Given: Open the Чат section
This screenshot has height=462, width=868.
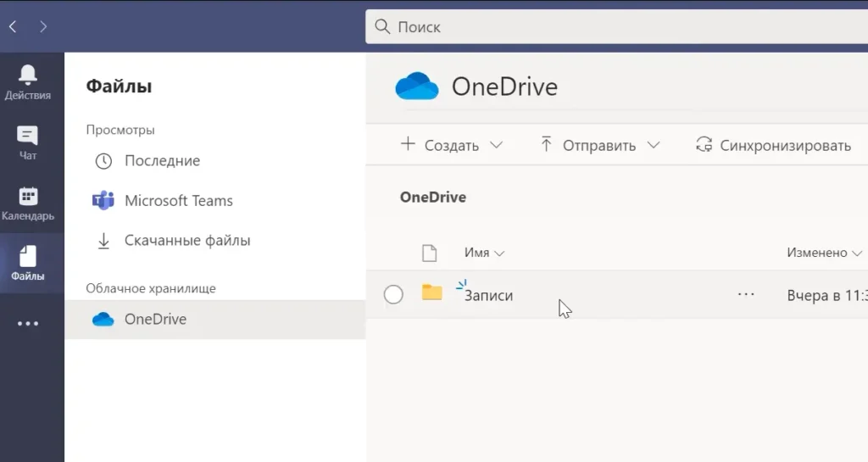Looking at the screenshot, I should tap(28, 142).
